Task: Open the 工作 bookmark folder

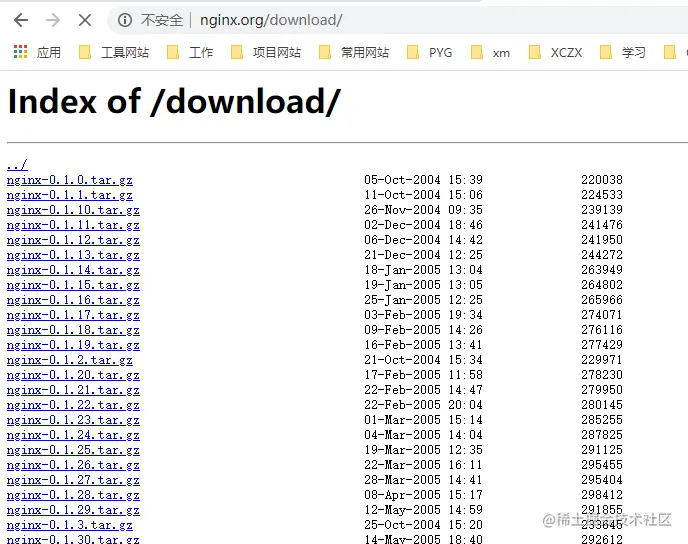Action: [190, 52]
